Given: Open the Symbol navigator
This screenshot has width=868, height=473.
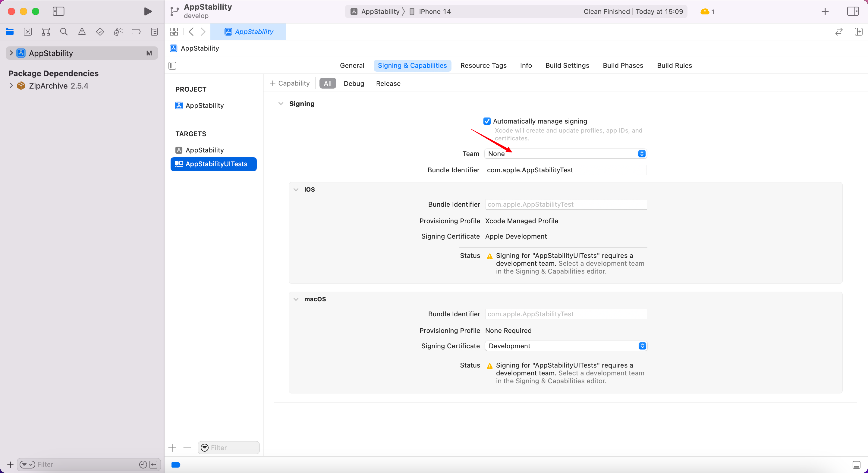Looking at the screenshot, I should click(46, 32).
